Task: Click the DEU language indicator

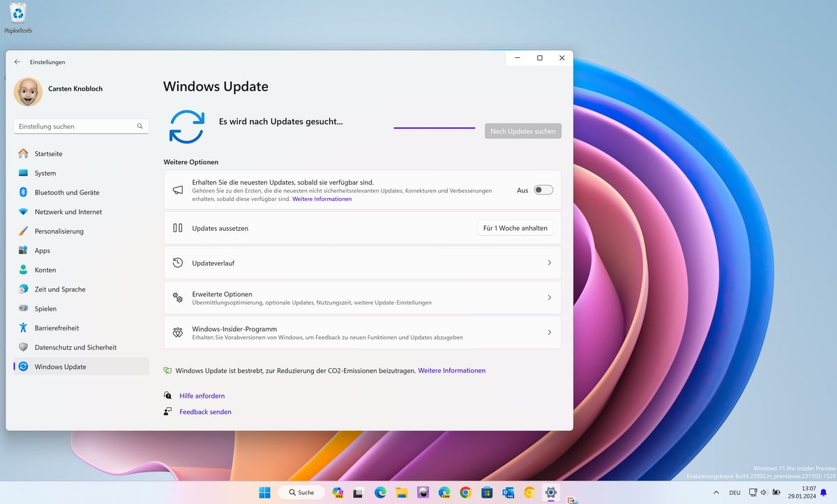Action: [x=734, y=493]
